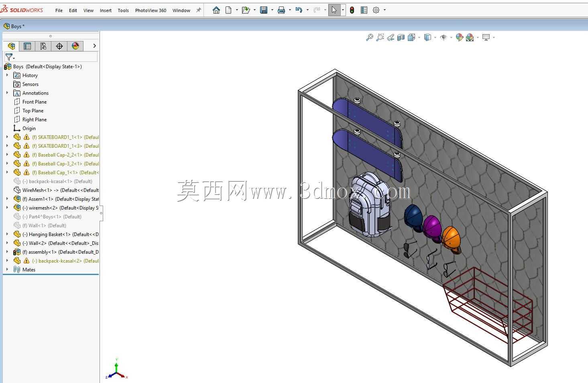Create a new document
Image resolution: width=588 pixels, height=383 pixels.
tap(228, 10)
